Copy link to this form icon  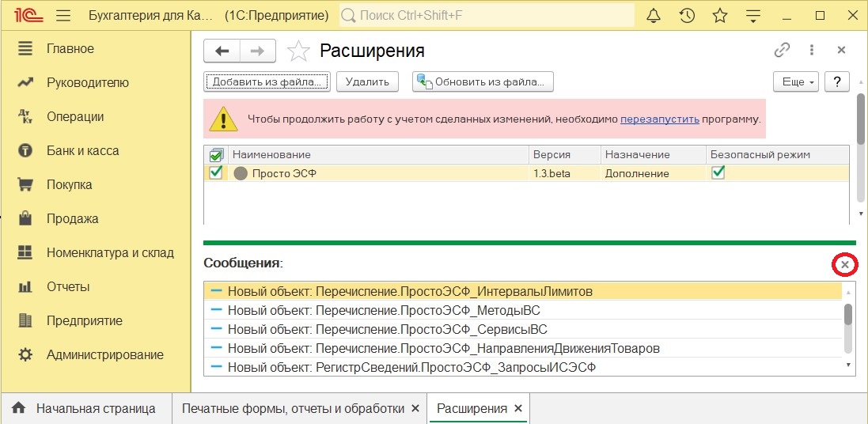(x=782, y=51)
